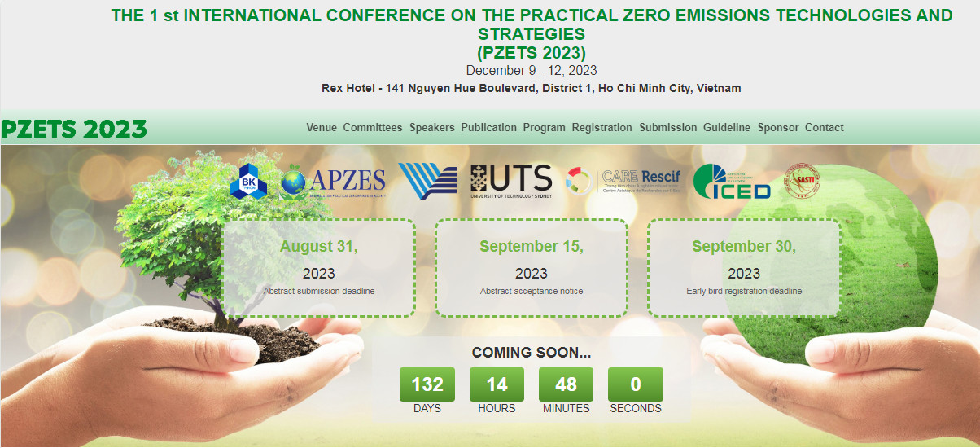View the Guideline section
980x448 pixels.
pos(727,128)
